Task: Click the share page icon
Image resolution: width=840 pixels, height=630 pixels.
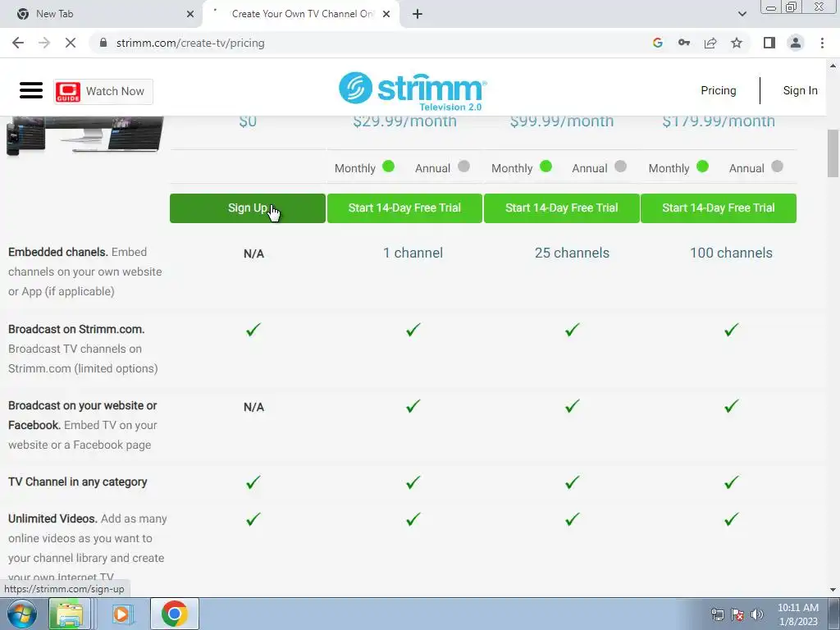Action: pos(710,43)
